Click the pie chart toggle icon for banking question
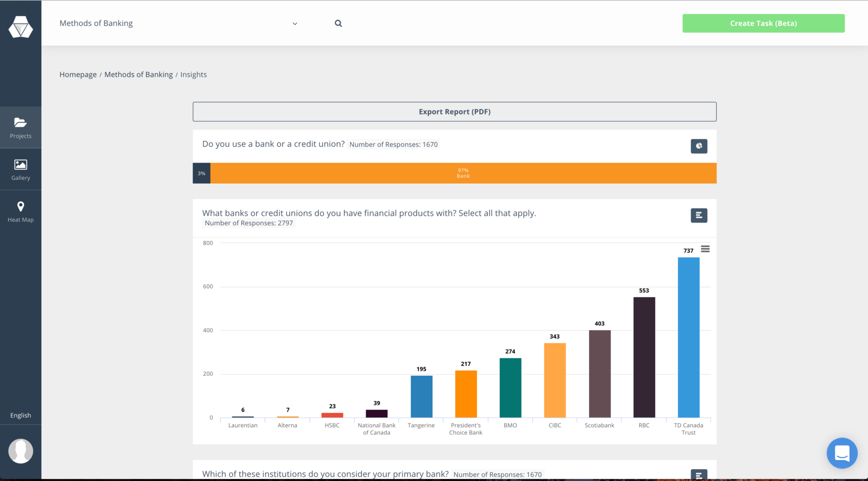The image size is (868, 481). (699, 146)
